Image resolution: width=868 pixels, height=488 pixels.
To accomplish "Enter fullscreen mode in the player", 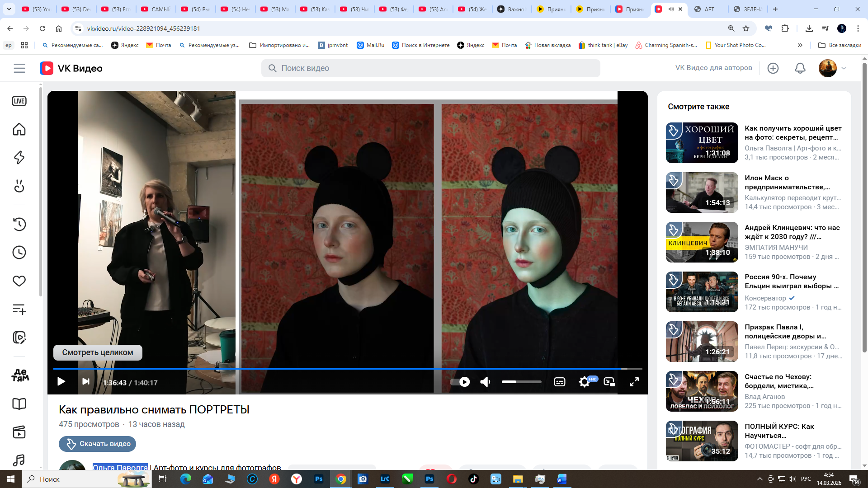I will (x=634, y=382).
